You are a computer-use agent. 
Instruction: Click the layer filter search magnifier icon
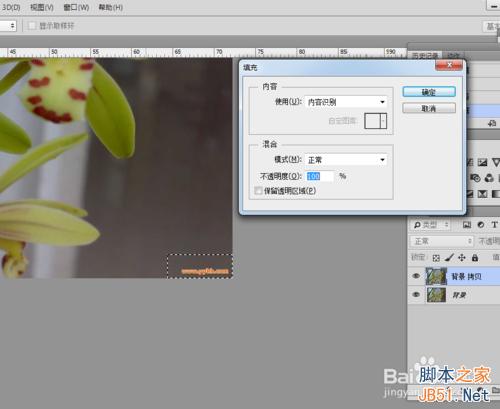[x=417, y=225]
